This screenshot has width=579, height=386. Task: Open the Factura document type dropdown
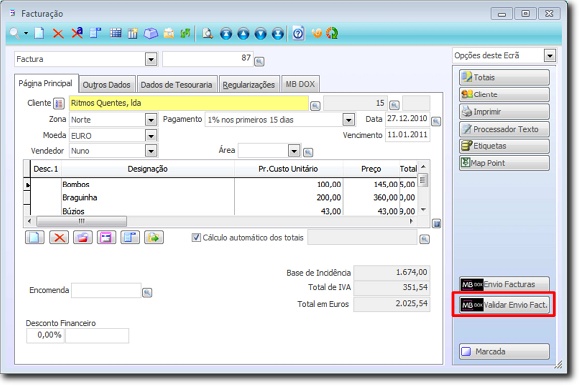tap(151, 59)
